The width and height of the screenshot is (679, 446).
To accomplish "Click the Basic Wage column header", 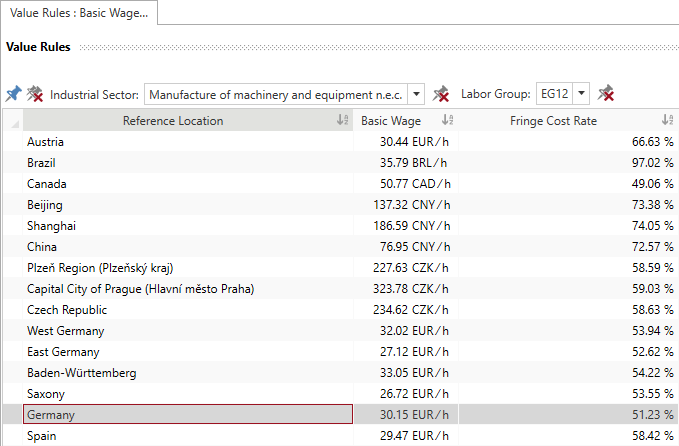I will 391,121.
